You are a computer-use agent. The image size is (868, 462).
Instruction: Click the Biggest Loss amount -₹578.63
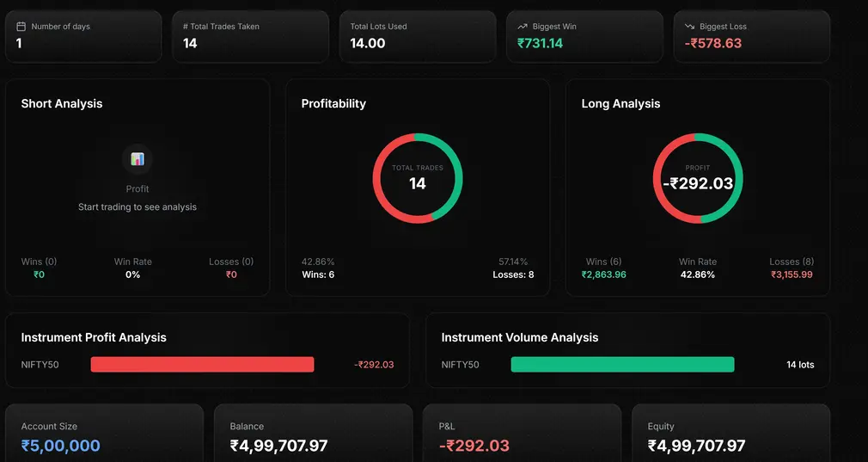712,43
